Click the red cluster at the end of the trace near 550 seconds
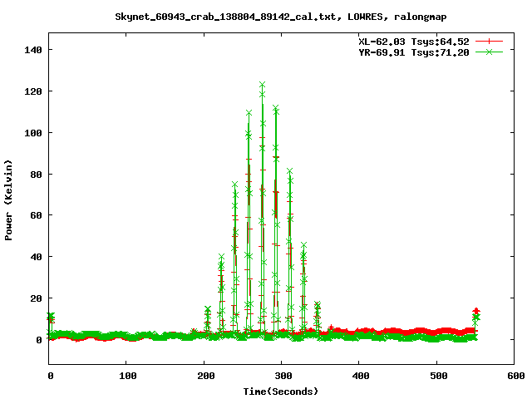Viewport: 532px width, 399px height. pos(476,312)
